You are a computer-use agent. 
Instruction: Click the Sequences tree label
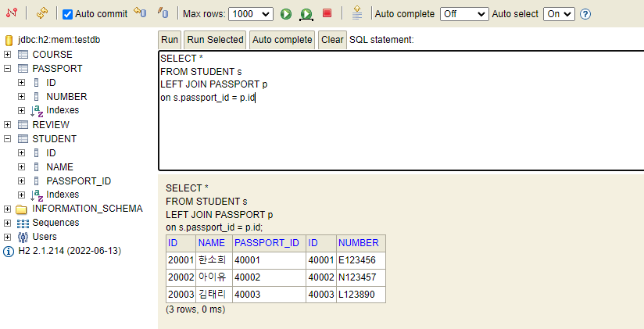click(x=55, y=223)
